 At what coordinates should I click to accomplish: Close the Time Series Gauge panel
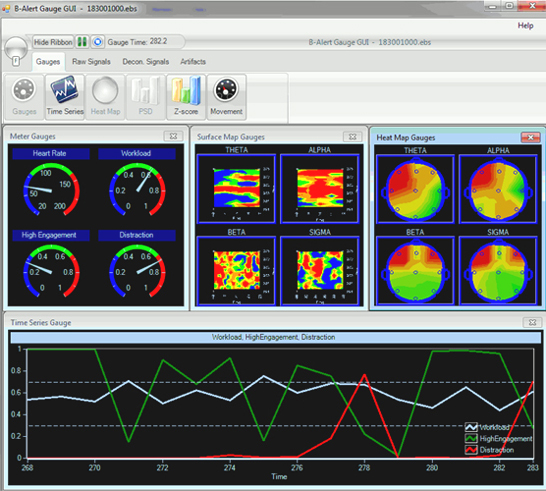point(532,322)
